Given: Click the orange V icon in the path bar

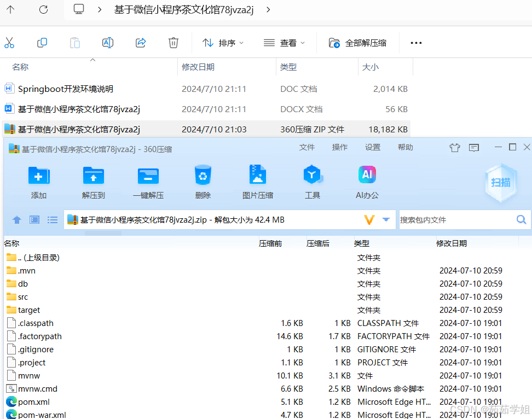Looking at the screenshot, I should tap(369, 220).
